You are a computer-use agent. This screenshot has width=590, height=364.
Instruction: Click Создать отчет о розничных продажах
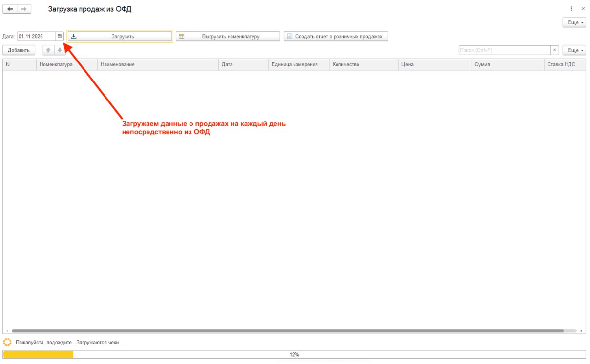point(336,36)
